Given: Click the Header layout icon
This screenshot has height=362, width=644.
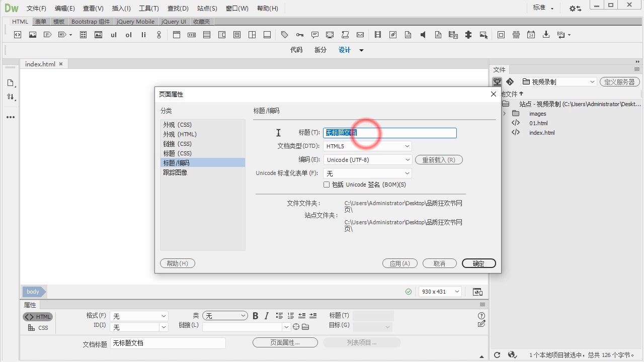Looking at the screenshot, I should [177, 35].
